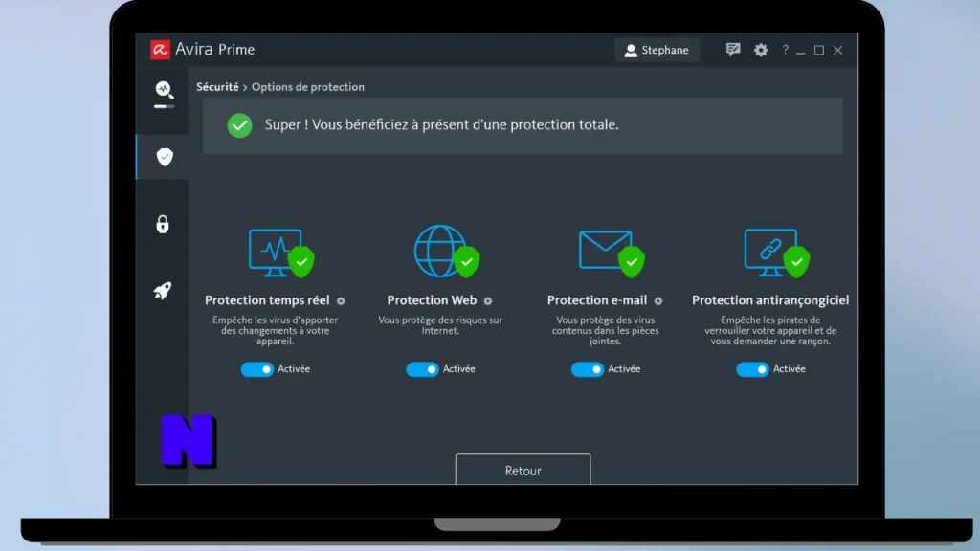Open settings gear next to Protection e-mail

point(658,301)
